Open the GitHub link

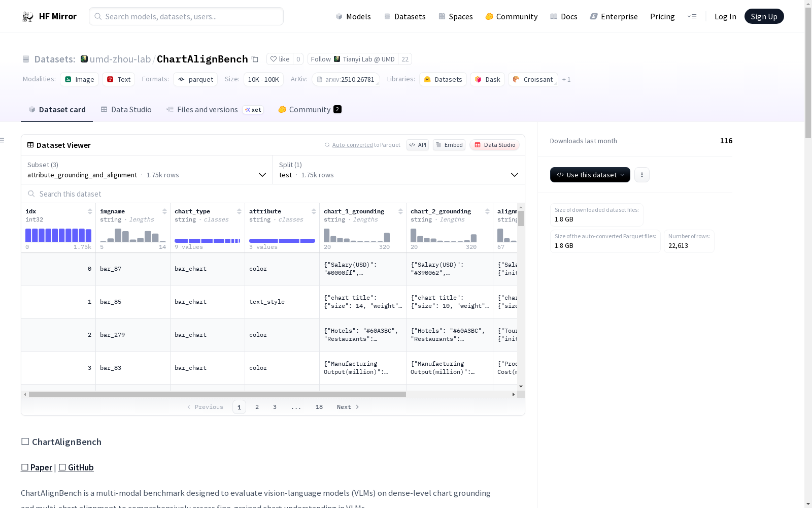76,467
